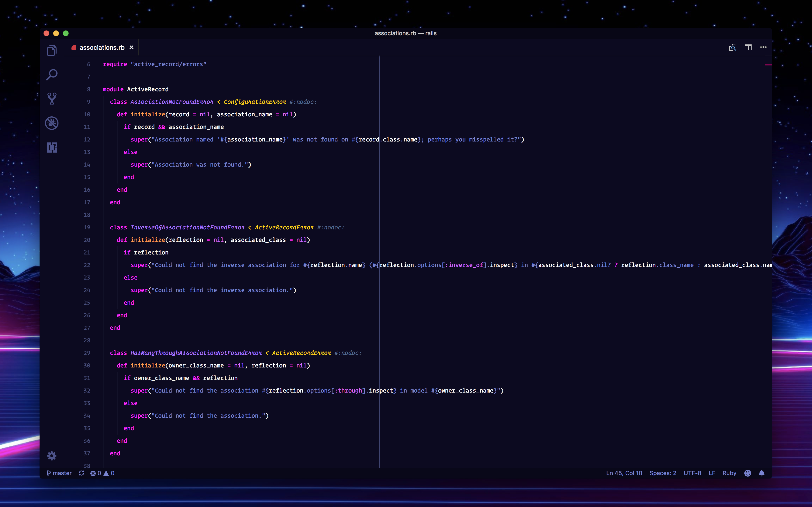Open the Search panel
The height and width of the screenshot is (507, 812).
click(52, 75)
